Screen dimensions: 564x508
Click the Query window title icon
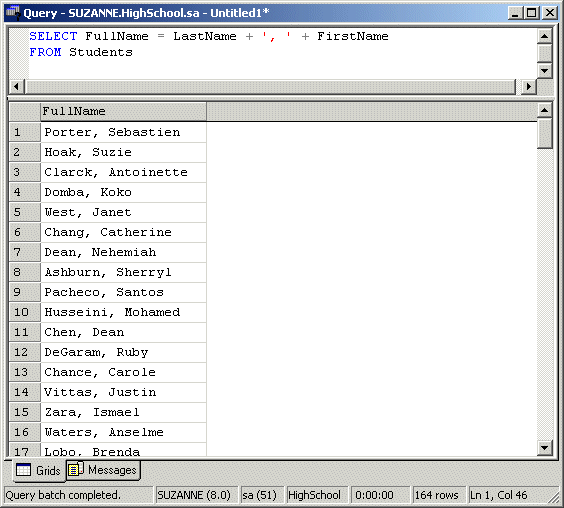(13, 13)
